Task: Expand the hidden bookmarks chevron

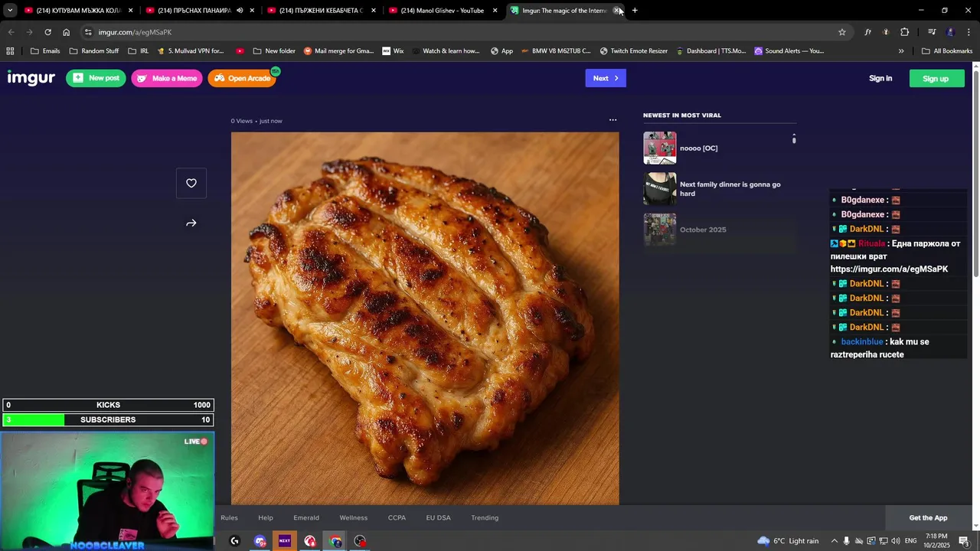Action: click(901, 51)
